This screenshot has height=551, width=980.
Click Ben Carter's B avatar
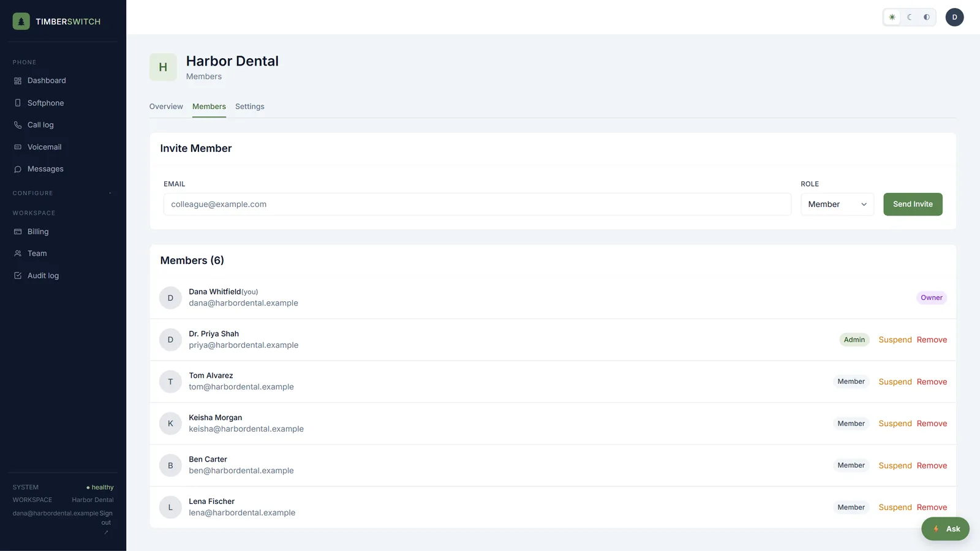pos(170,465)
